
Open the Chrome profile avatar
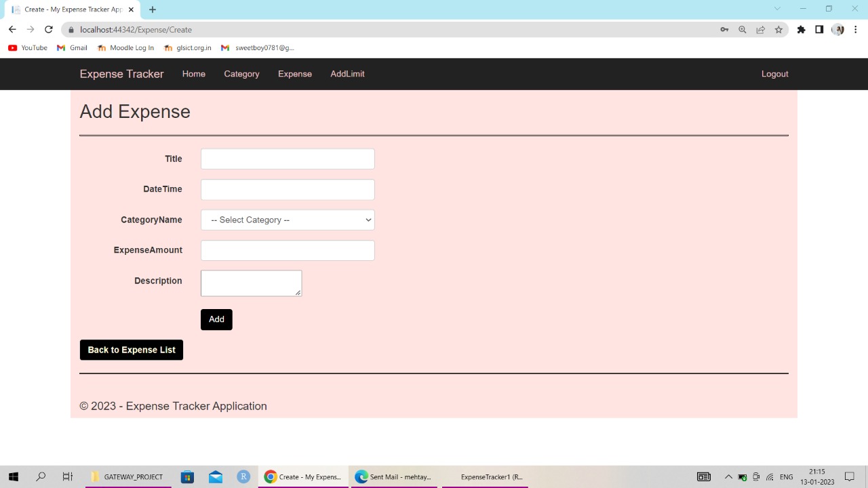[x=837, y=29]
